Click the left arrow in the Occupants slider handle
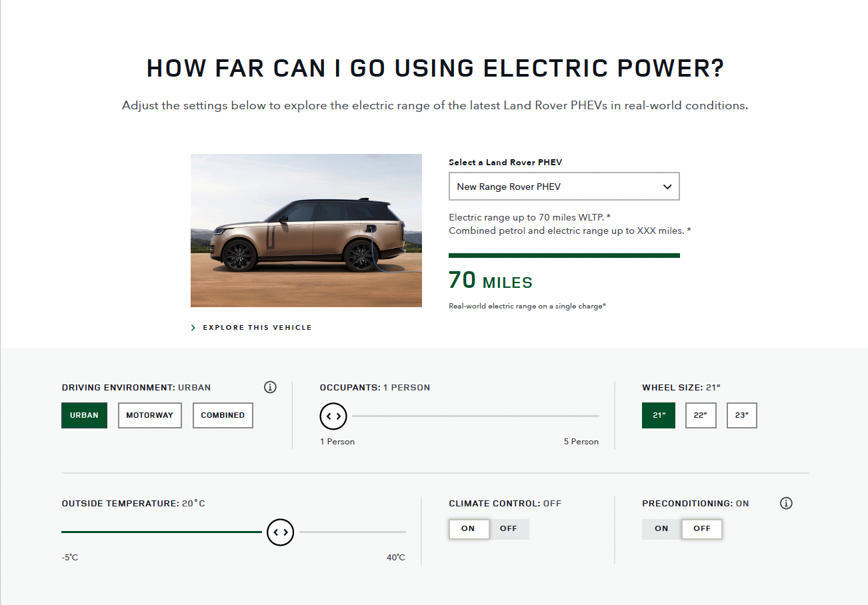Screen dimensions: 868x605 330,415
